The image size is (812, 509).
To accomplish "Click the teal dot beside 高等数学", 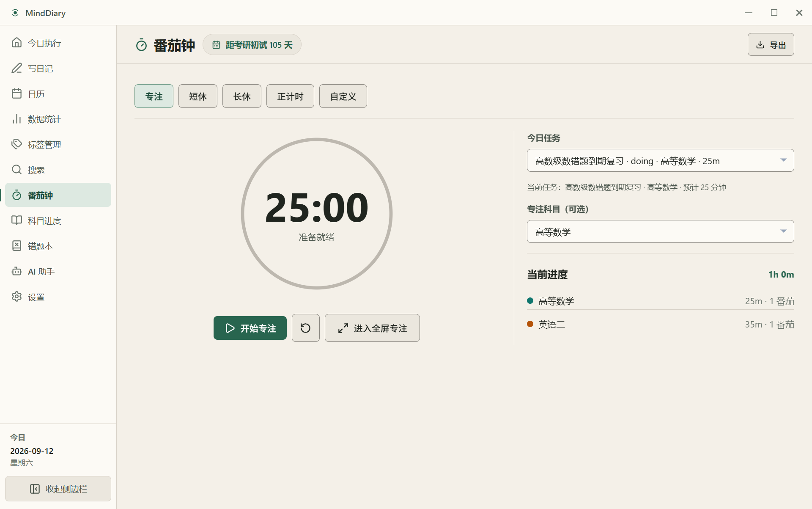I will (530, 301).
